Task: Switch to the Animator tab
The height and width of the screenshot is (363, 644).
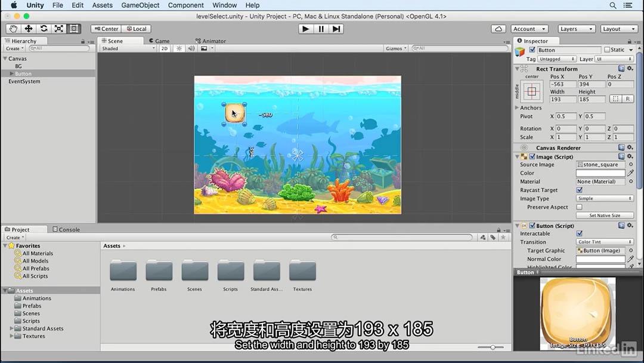Action: point(210,41)
